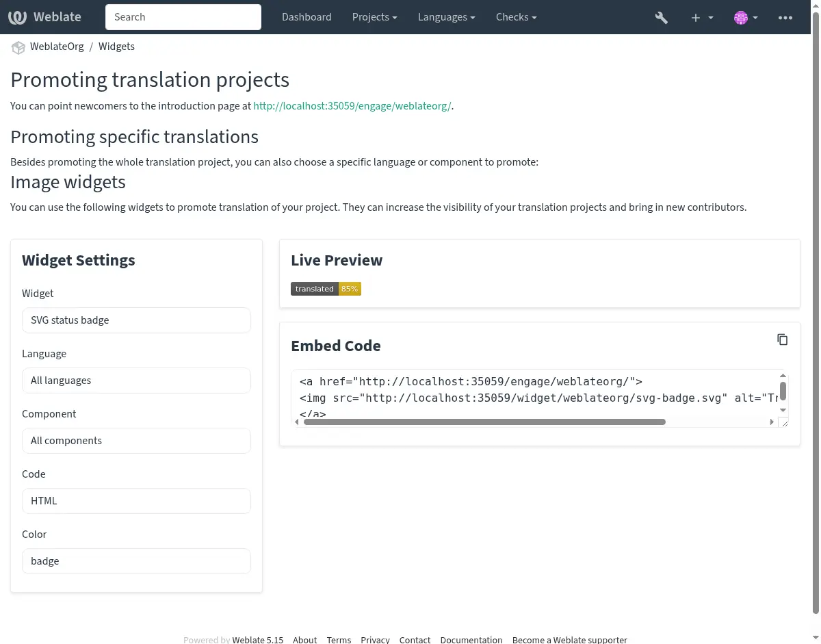821x644 pixels.
Task: Click the textarea resize handle corner
Action: click(x=783, y=422)
